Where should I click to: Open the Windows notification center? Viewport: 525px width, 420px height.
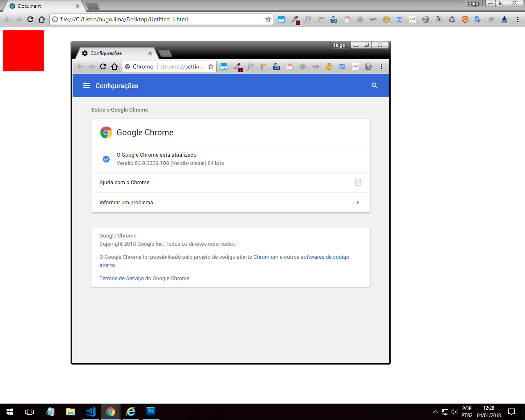tap(511, 412)
